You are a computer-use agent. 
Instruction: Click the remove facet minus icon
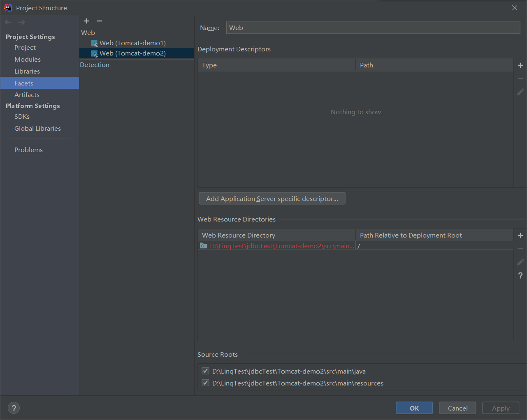(x=100, y=21)
